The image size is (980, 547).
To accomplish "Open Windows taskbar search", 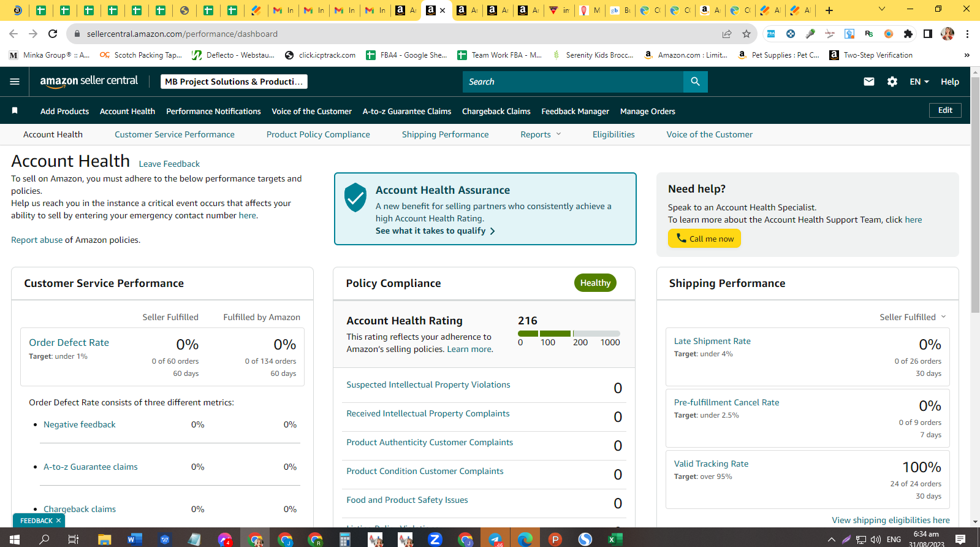I will [44, 539].
